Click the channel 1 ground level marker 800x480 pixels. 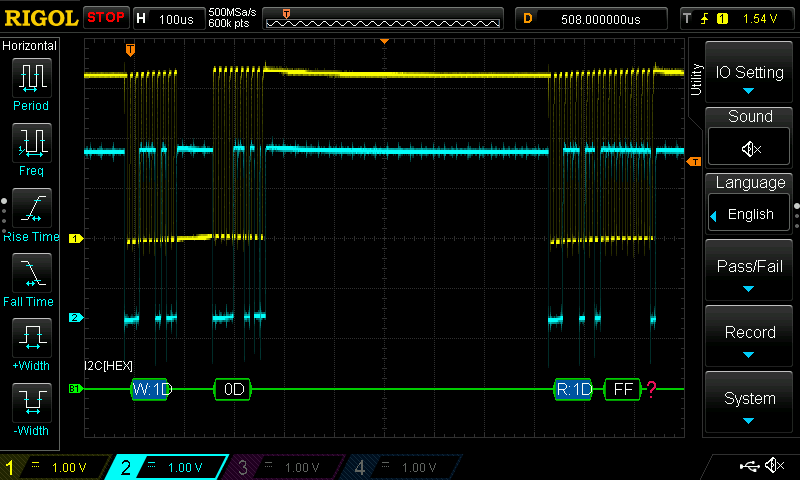pyautogui.click(x=76, y=238)
